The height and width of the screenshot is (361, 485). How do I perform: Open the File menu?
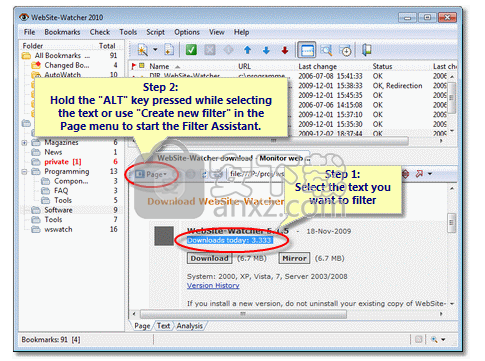29,32
